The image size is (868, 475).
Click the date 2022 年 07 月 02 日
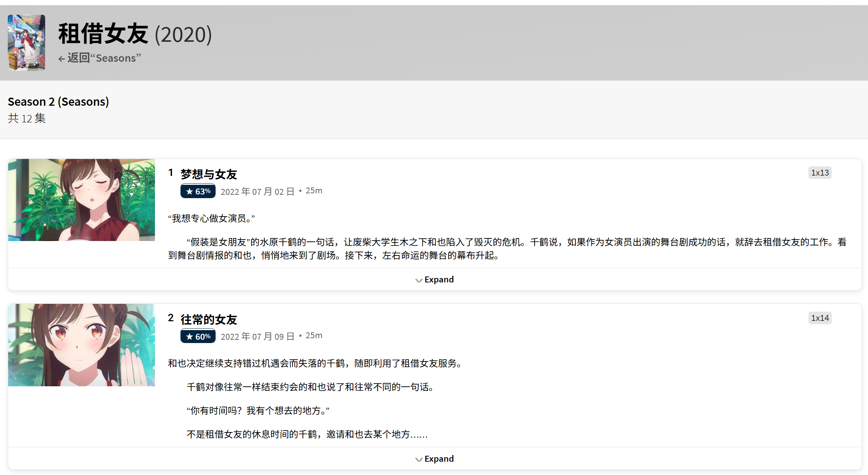point(257,191)
